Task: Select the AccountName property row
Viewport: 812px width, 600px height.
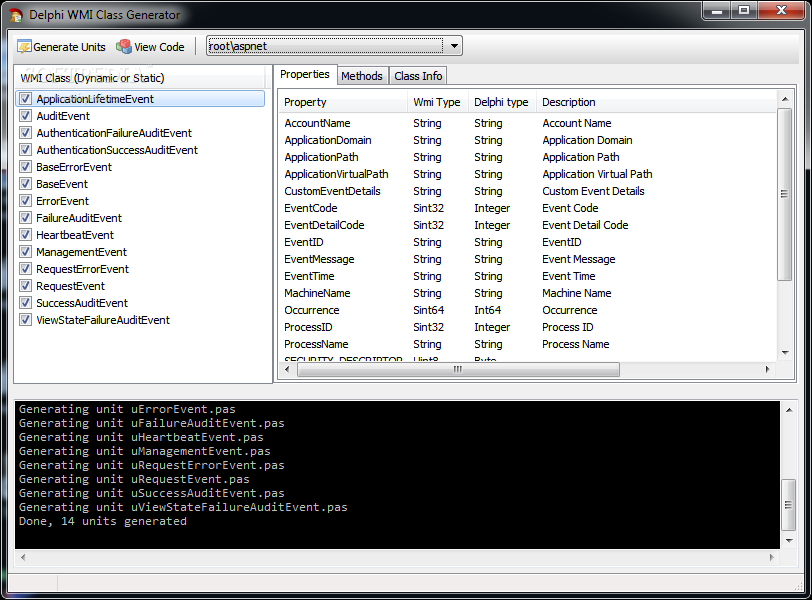Action: point(528,123)
